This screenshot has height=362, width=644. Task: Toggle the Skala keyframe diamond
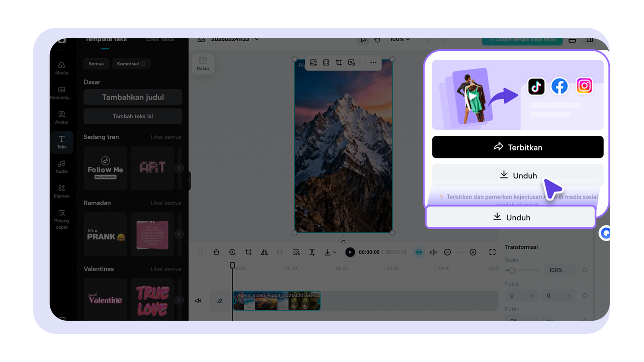point(585,270)
